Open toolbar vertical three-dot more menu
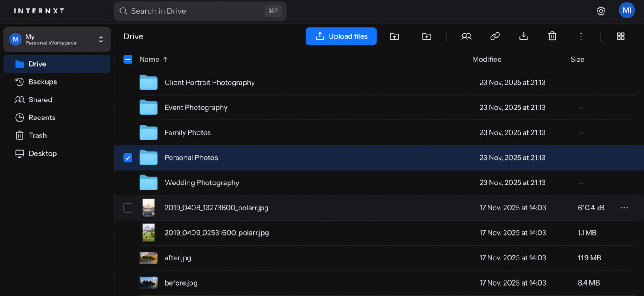Viewport: 644px width, 296px height. click(581, 36)
